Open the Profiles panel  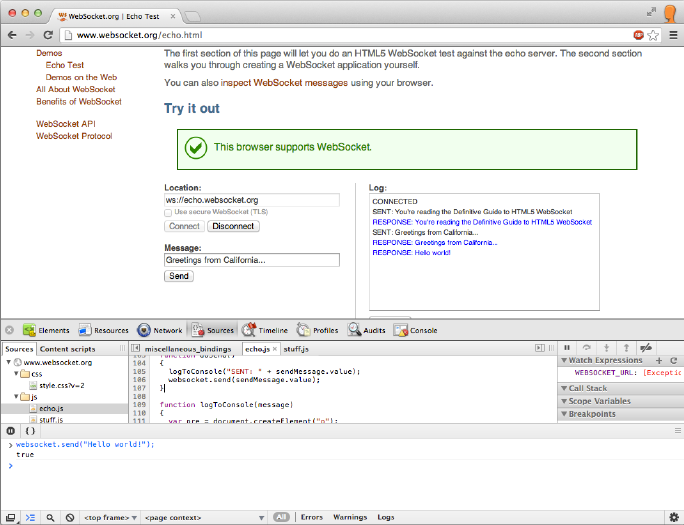coord(318,330)
